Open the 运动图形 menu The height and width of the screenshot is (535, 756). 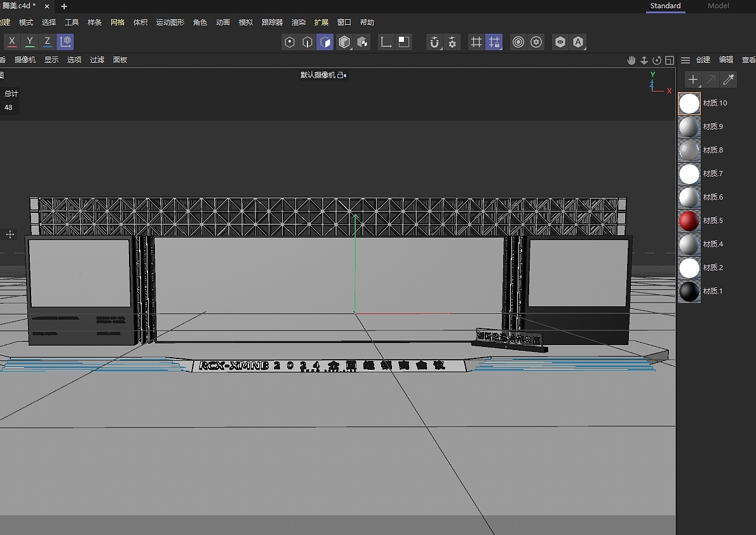click(x=169, y=22)
